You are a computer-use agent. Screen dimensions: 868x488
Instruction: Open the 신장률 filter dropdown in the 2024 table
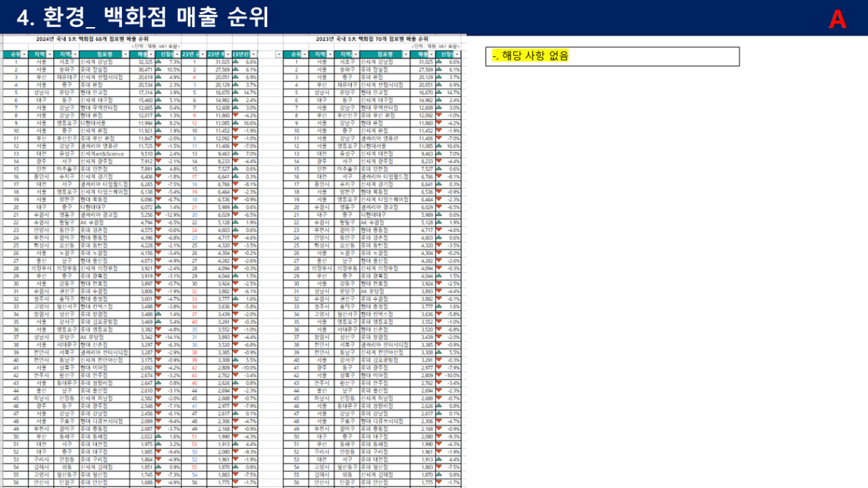tap(178, 54)
